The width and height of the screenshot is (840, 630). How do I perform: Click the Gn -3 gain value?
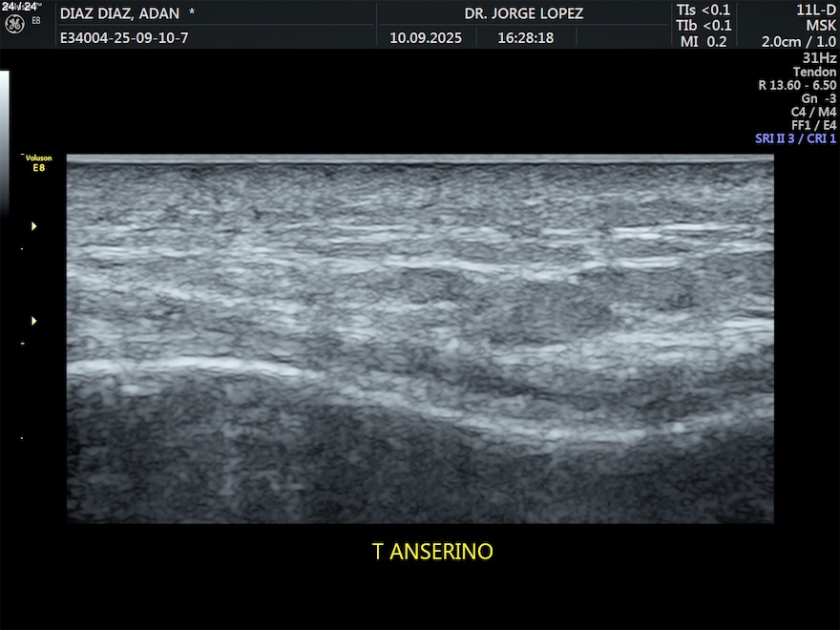click(x=818, y=98)
